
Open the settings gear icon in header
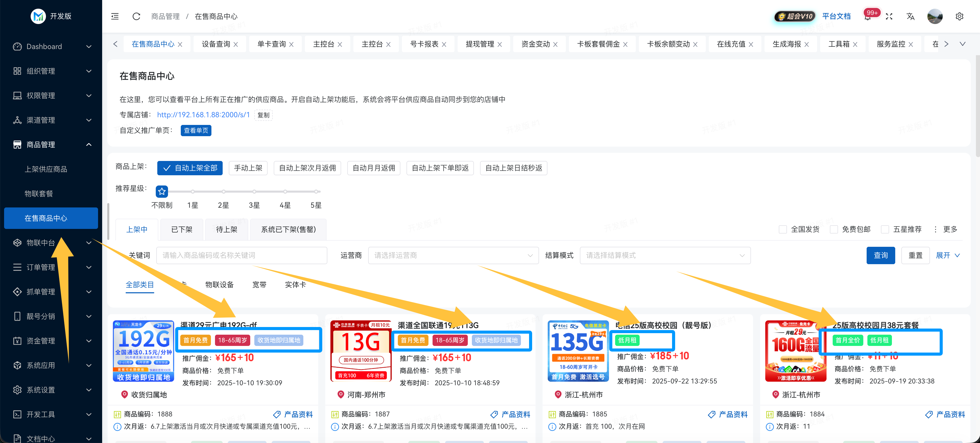tap(959, 16)
